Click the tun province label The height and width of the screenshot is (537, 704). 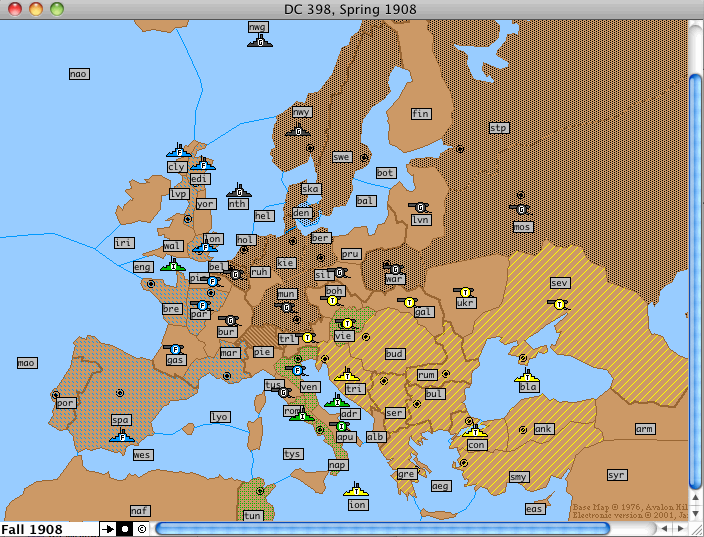[252, 515]
